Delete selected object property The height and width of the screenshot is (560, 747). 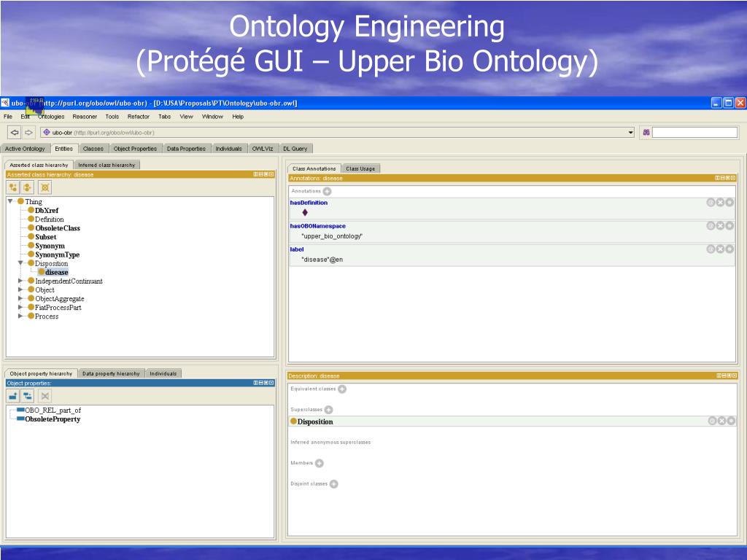[44, 396]
